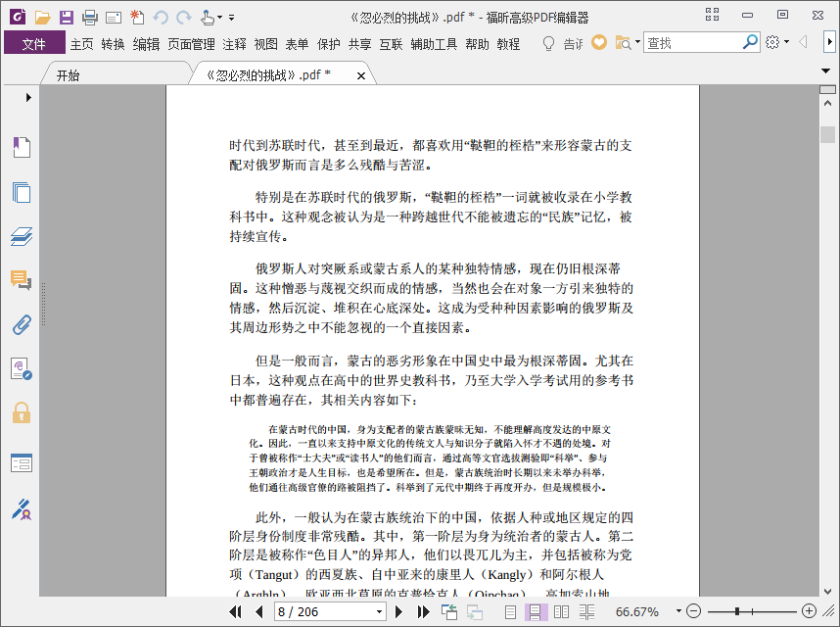This screenshot has width=840, height=627.
Task: Jump to the last page
Action: pyautogui.click(x=423, y=611)
